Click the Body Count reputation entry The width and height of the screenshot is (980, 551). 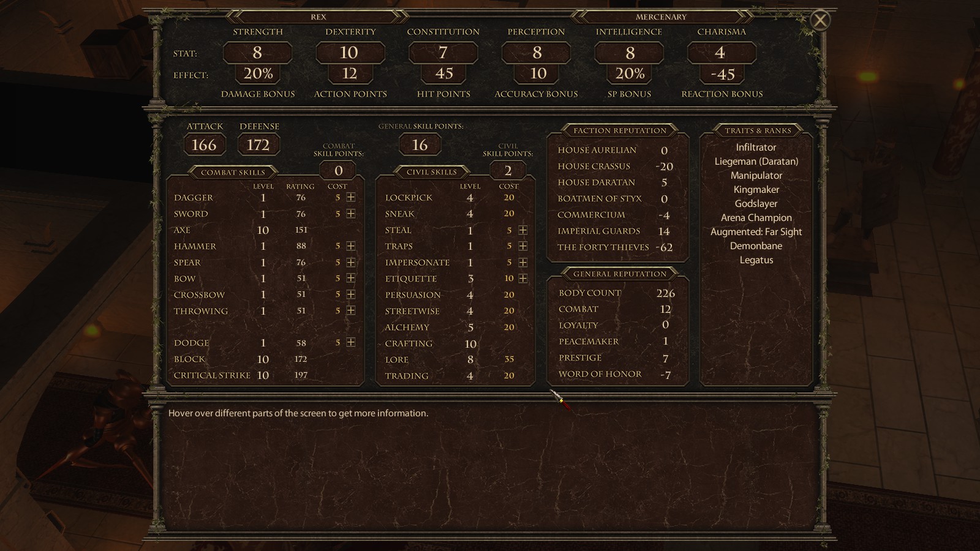617,293
